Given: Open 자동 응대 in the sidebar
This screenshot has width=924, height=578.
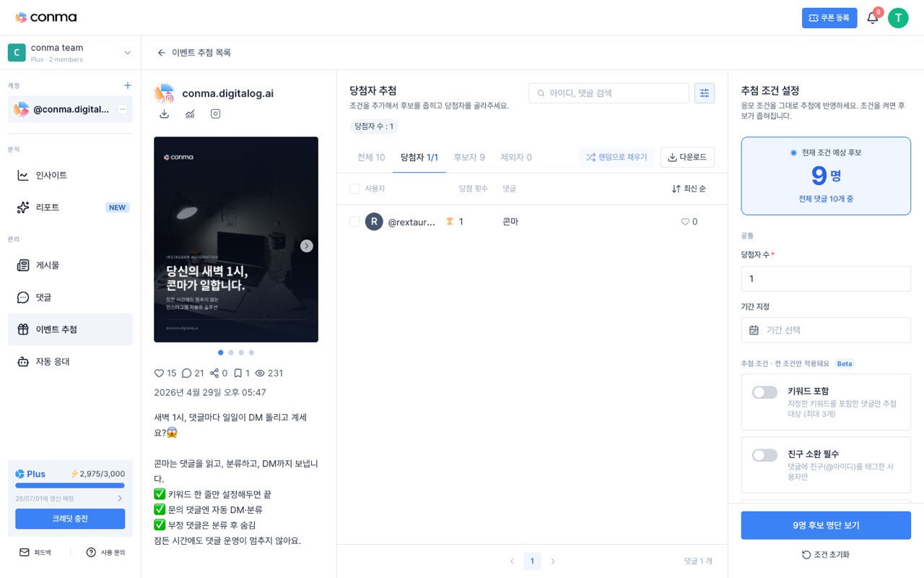Looking at the screenshot, I should [x=70, y=361].
